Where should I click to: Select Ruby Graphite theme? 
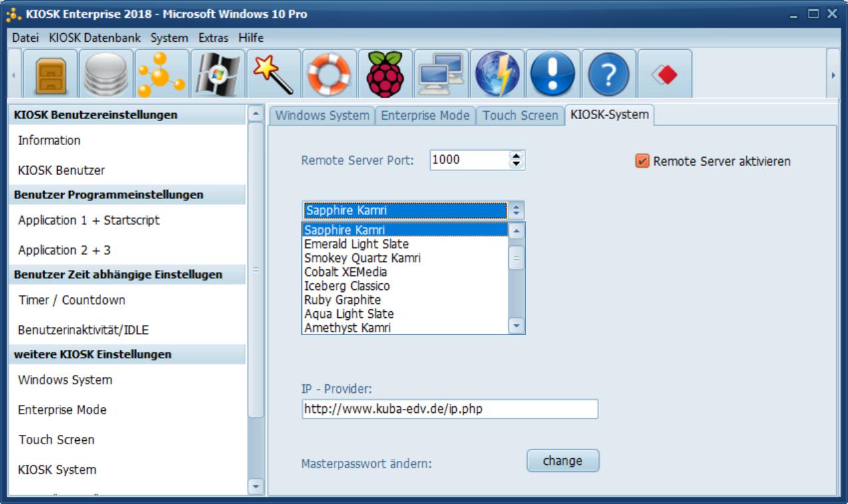405,300
